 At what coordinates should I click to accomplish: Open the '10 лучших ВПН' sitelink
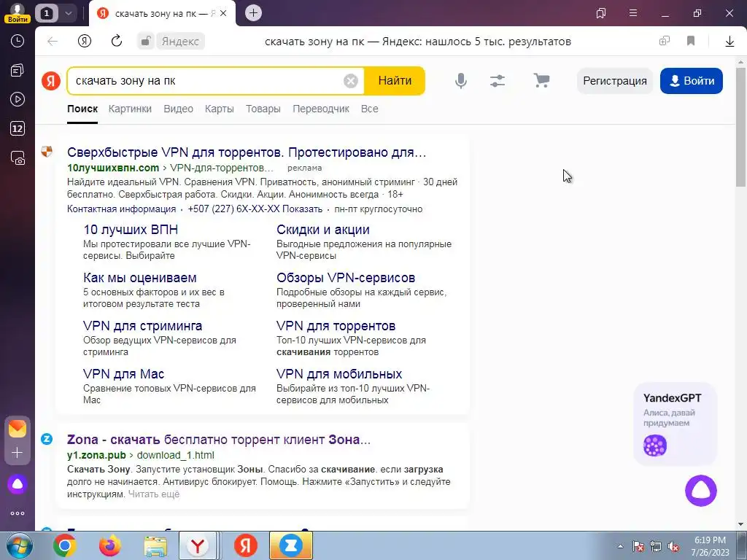pyautogui.click(x=131, y=230)
